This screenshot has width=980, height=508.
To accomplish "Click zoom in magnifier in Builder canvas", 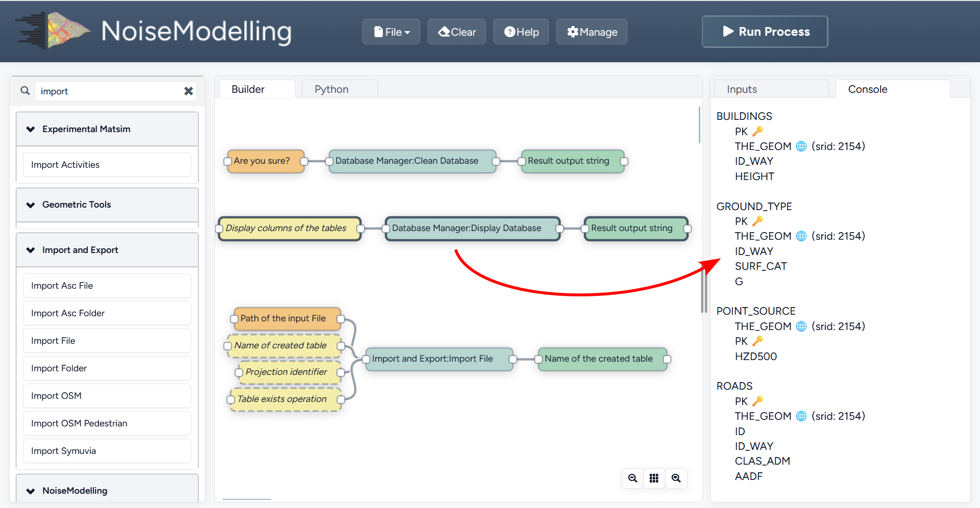I will [x=676, y=478].
